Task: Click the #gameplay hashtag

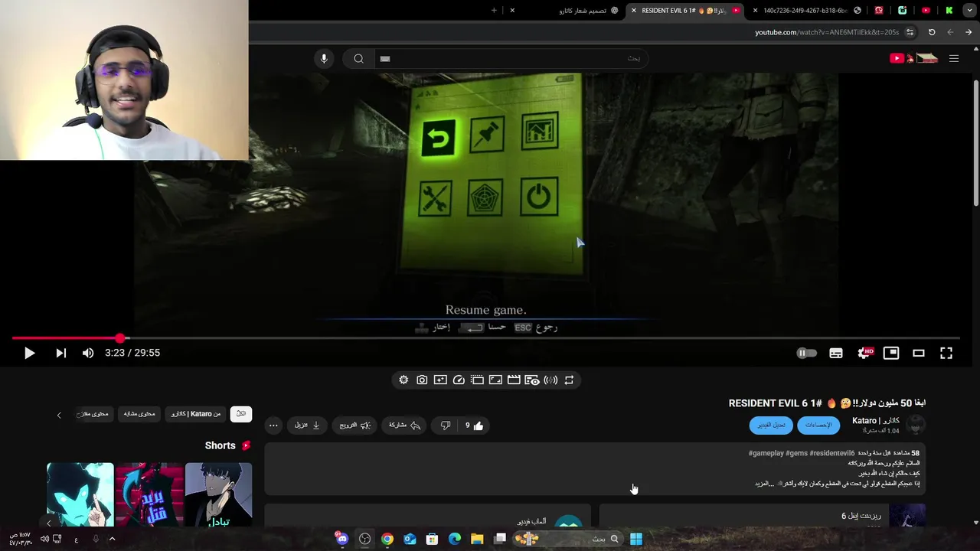Action: click(x=766, y=453)
